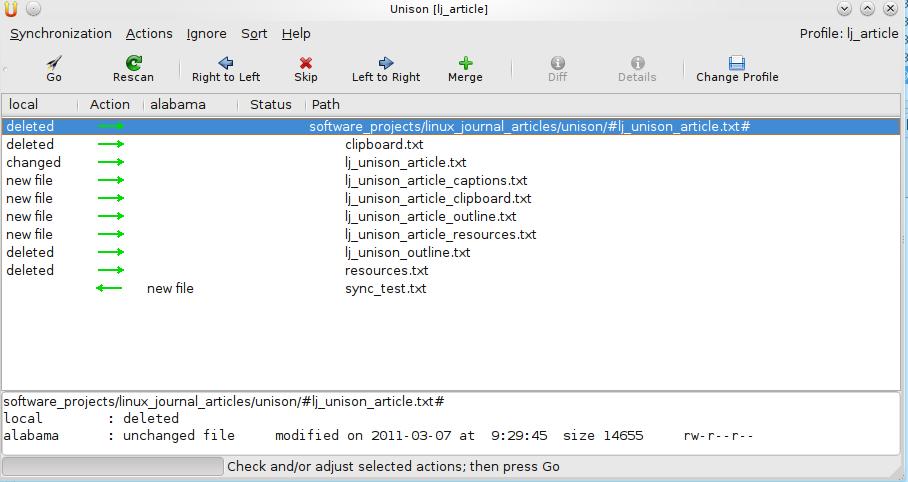Click the right arrow beside lj_unison_article.txt

(x=111, y=162)
